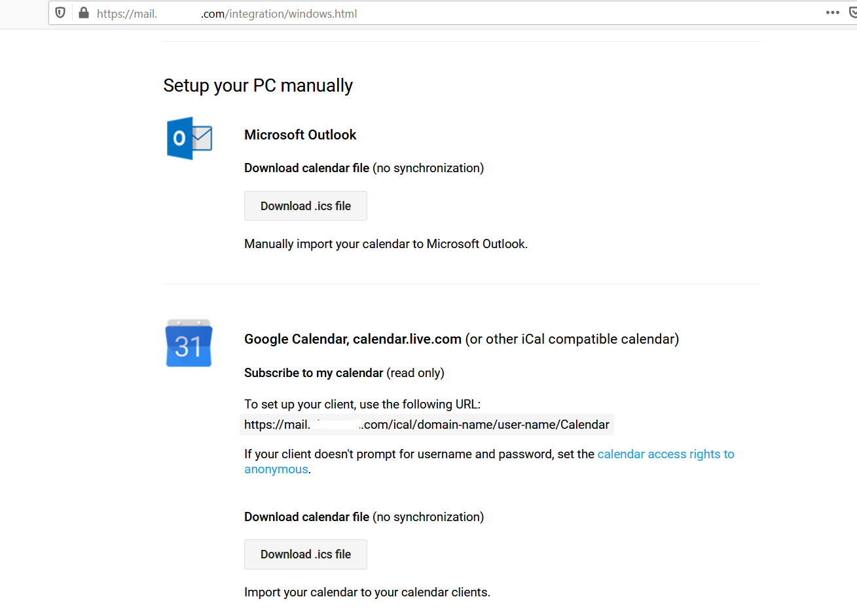Click the Setup your PC manually heading
The height and width of the screenshot is (616, 857).
tap(258, 86)
